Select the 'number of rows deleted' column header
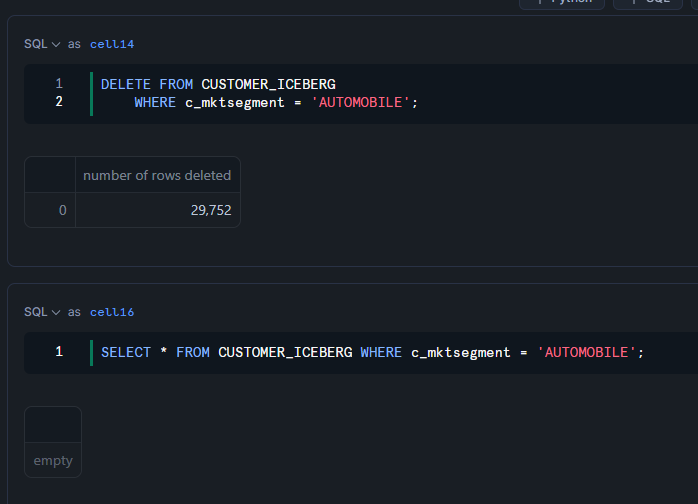Screen dimensions: 698x504 pyautogui.click(x=158, y=175)
